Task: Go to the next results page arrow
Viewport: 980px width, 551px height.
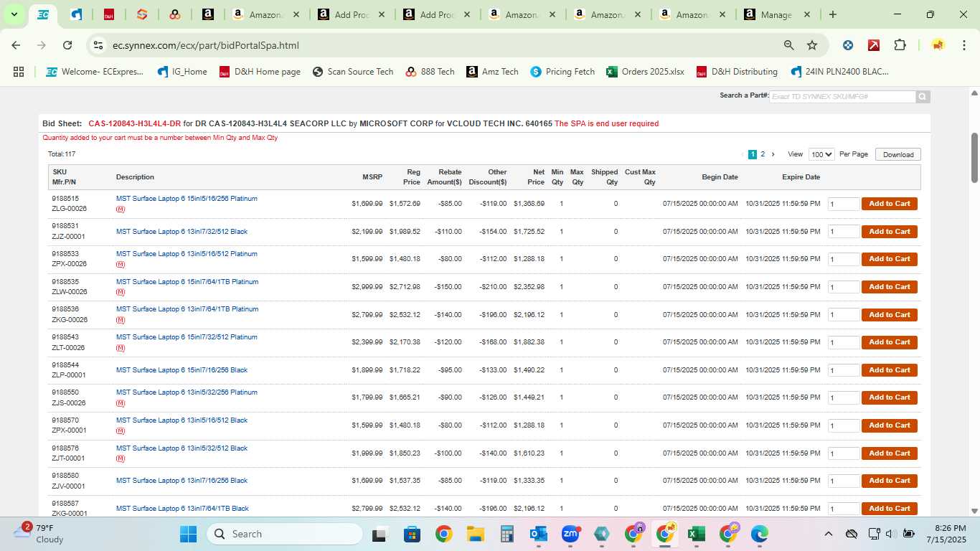Action: click(773, 154)
